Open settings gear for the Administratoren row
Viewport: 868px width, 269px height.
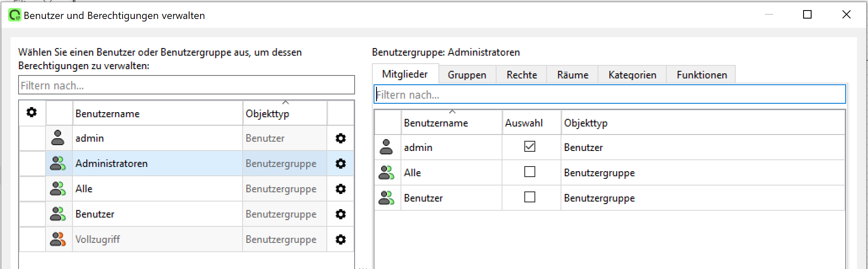[340, 164]
